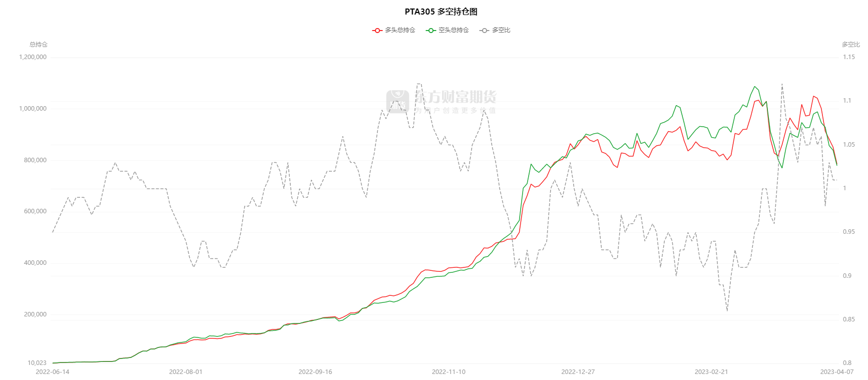The image size is (868, 380).
Task: Click the right axis title 多空比
Action: tap(850, 45)
